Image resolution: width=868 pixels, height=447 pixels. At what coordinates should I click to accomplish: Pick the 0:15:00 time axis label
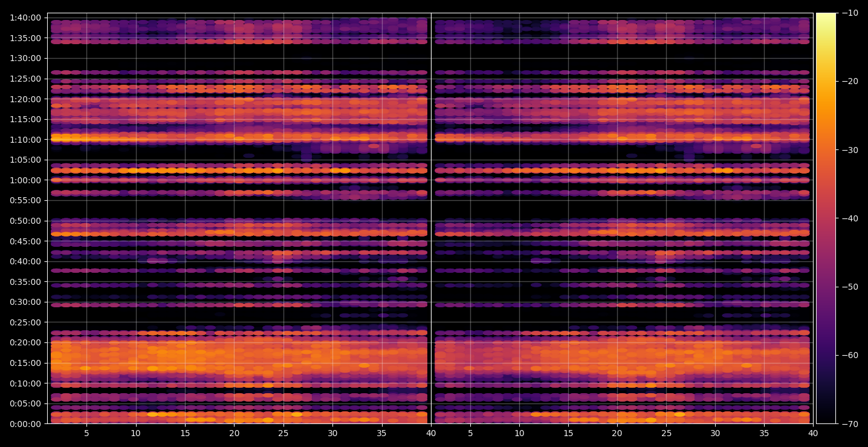25,363
